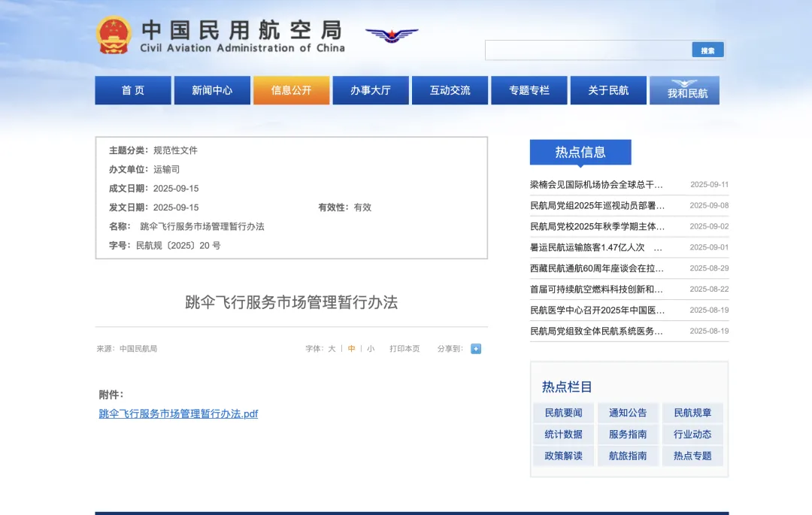Click the 打印本页 print icon

coord(405,348)
